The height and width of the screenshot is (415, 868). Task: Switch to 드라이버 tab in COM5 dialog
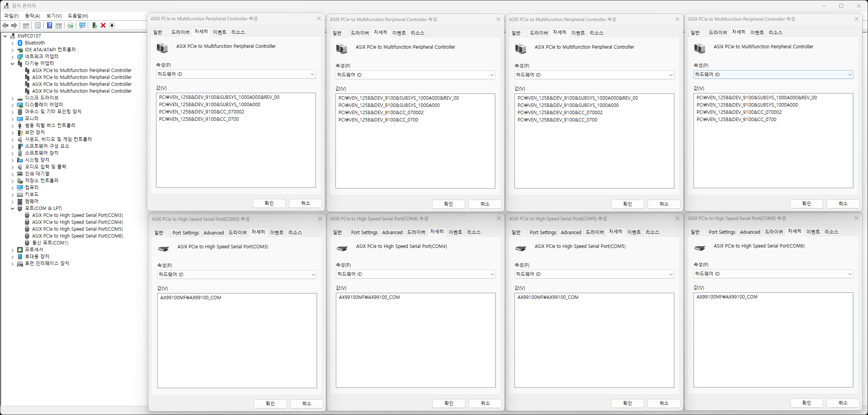click(x=595, y=232)
